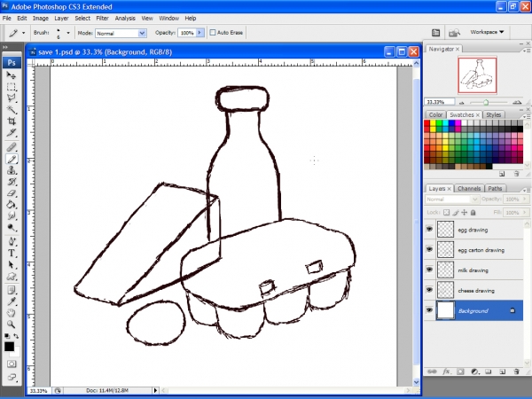Select the Eyedropper tool
532x399 pixels.
click(x=12, y=301)
